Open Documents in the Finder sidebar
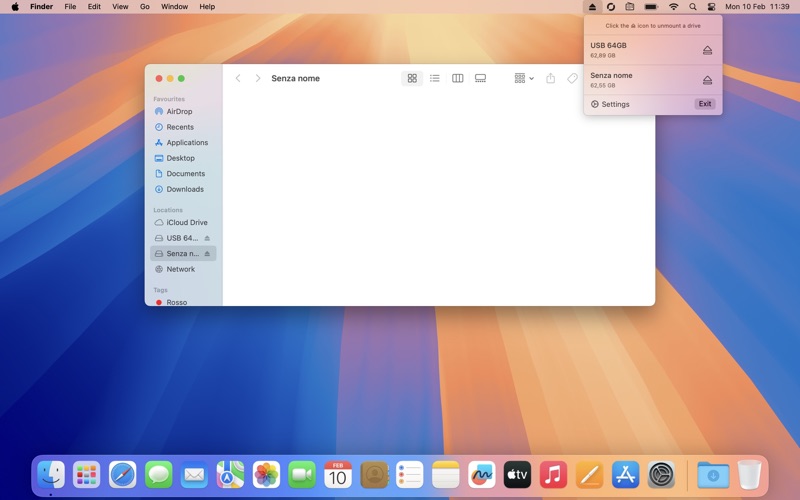 [184, 173]
